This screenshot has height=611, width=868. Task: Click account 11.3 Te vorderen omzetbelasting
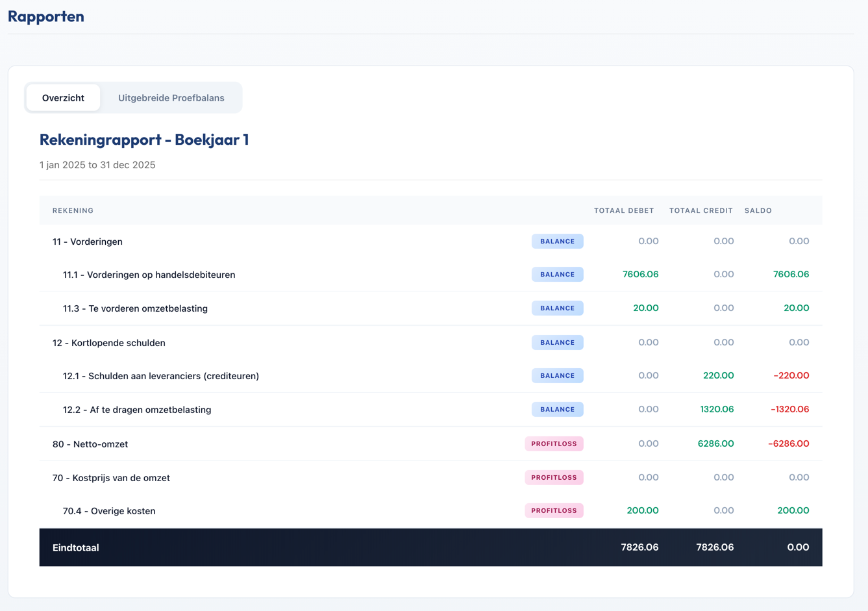[135, 308]
